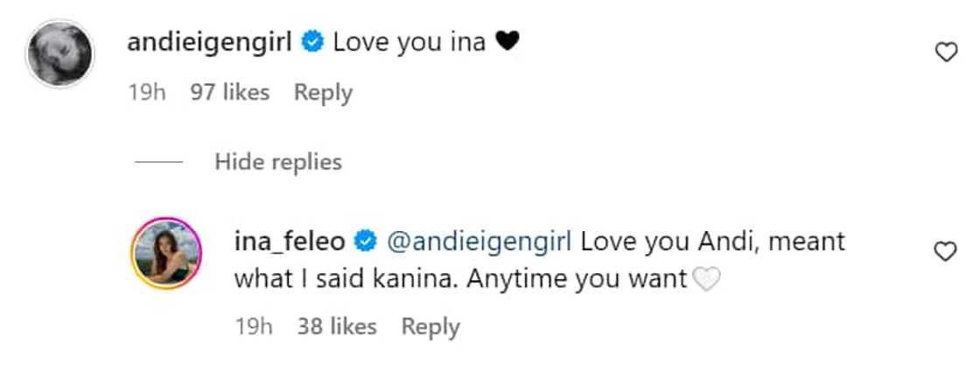
Task: Click the verified badge beside ina_feleo
Action: tap(366, 241)
